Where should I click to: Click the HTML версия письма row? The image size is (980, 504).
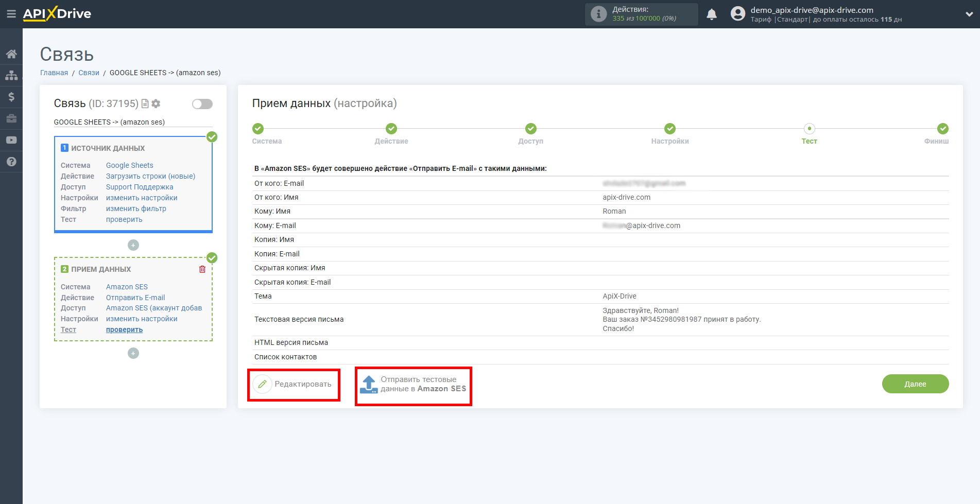coord(600,343)
